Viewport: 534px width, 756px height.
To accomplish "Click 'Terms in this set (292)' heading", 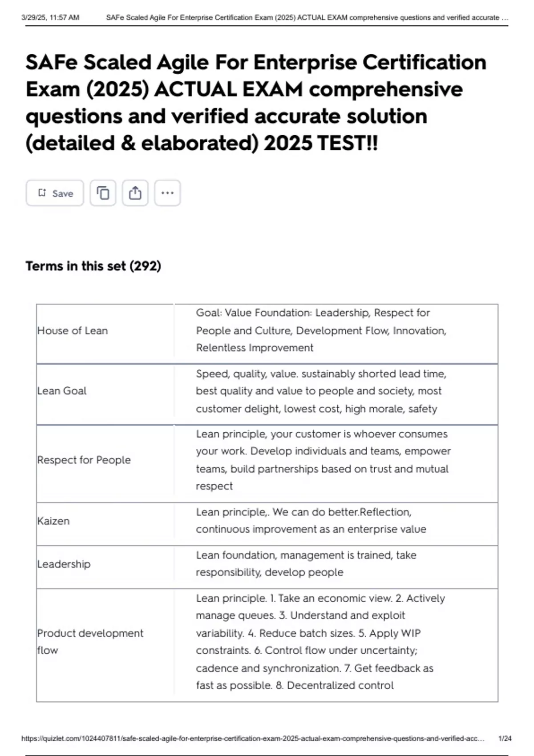I will (93, 266).
